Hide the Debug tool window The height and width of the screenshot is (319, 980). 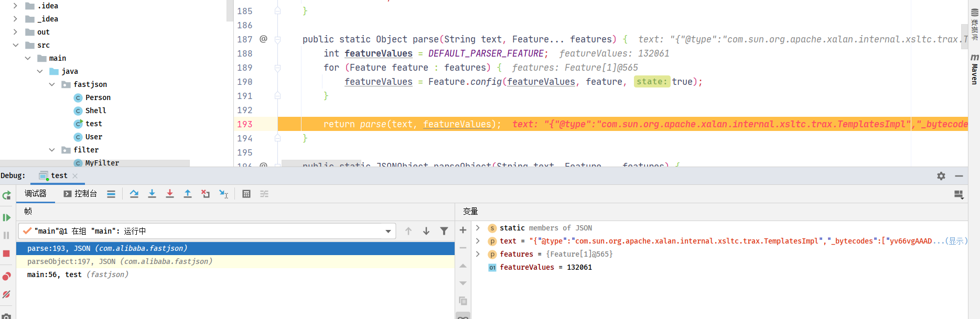coord(959,176)
